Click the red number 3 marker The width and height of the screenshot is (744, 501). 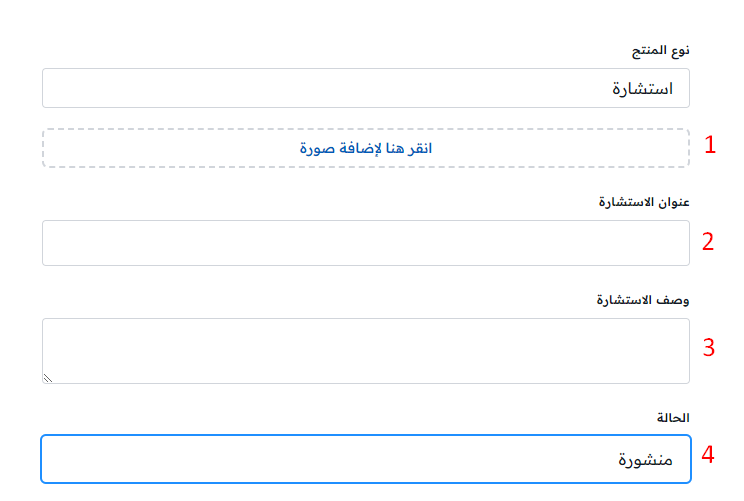[708, 347]
